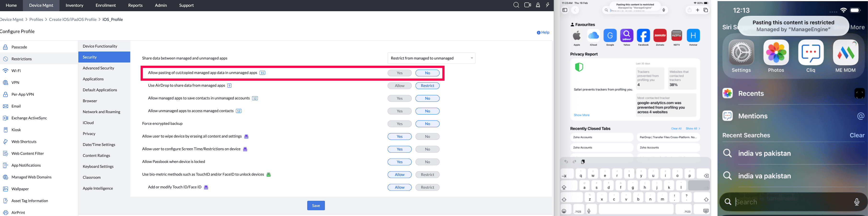Tap the Search field on the iPhone
Viewport: 868px width, 216px height.
(793, 202)
